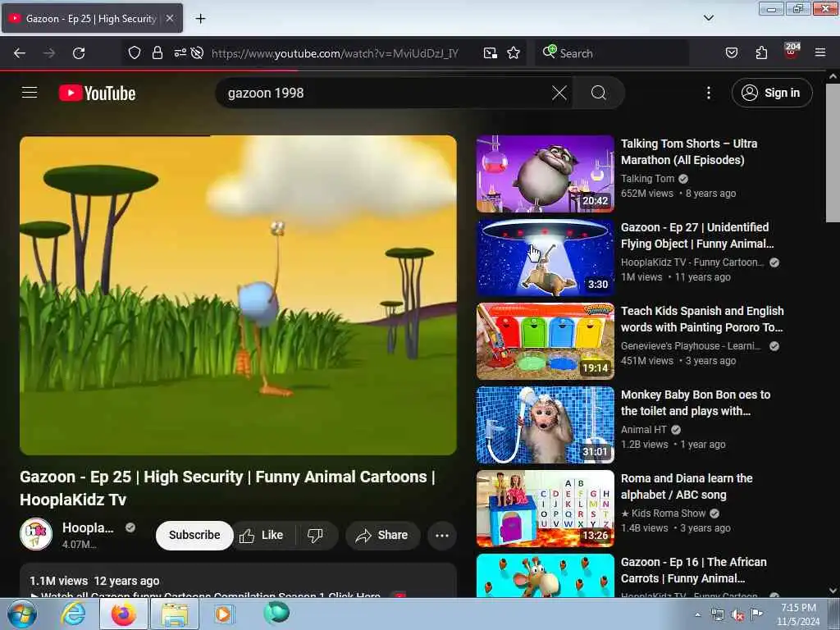This screenshot has height=630, width=840.
Task: Open Firefox extensions puzzle icon
Action: coord(761,53)
